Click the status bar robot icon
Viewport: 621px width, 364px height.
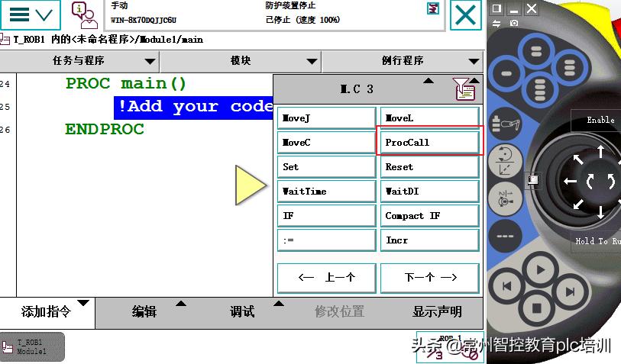pos(433,8)
